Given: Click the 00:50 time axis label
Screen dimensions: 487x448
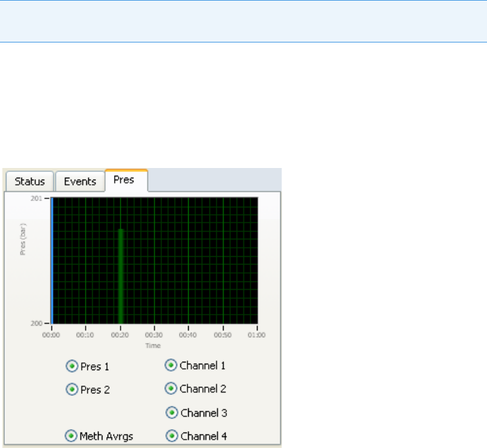Looking at the screenshot, I should tap(223, 335).
